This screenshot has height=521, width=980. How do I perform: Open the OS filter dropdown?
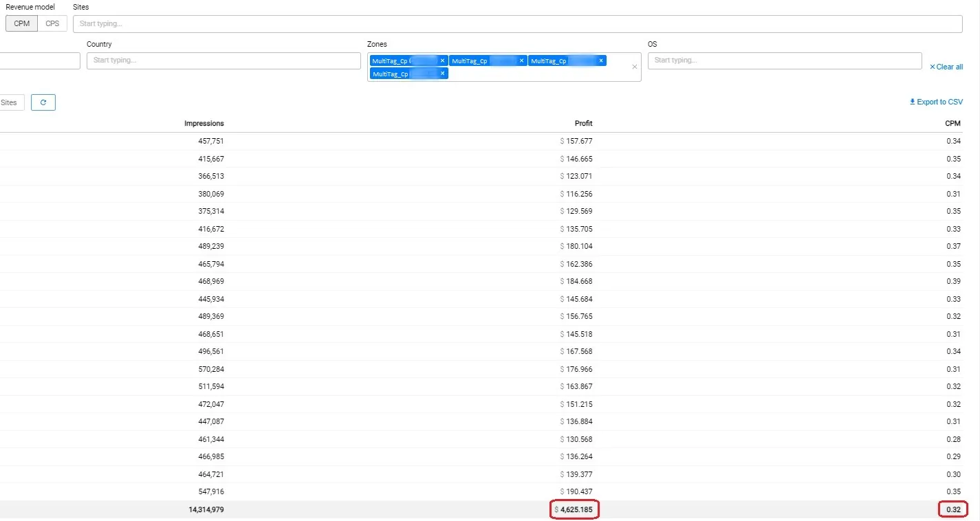tap(784, 60)
